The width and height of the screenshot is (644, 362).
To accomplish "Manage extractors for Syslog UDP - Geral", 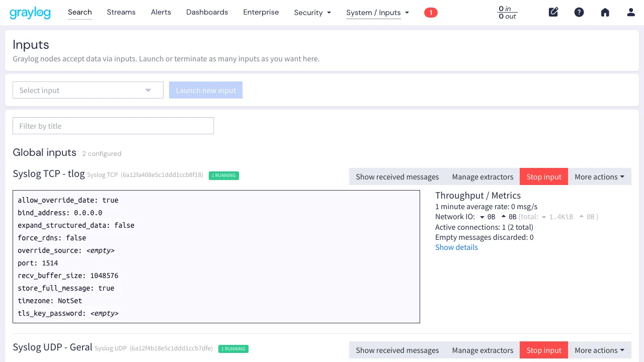I will tap(482, 350).
